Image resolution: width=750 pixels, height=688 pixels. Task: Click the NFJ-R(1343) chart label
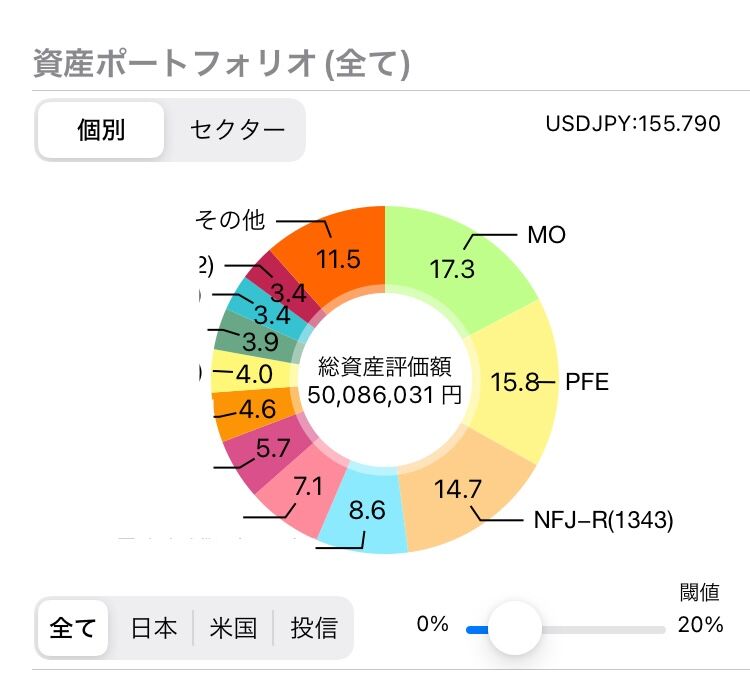(604, 520)
